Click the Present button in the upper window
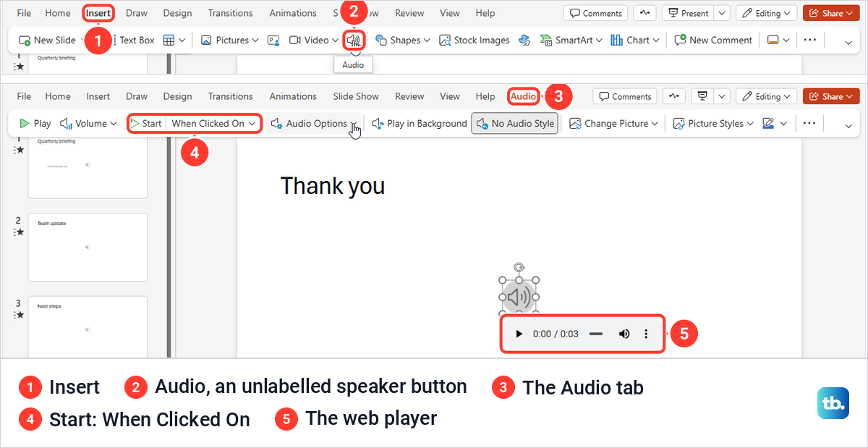 (687, 13)
